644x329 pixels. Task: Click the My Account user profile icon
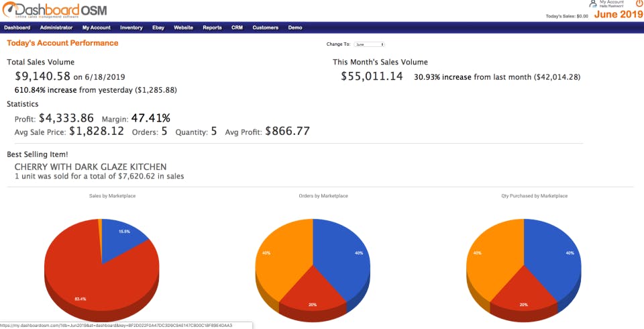pyautogui.click(x=592, y=4)
